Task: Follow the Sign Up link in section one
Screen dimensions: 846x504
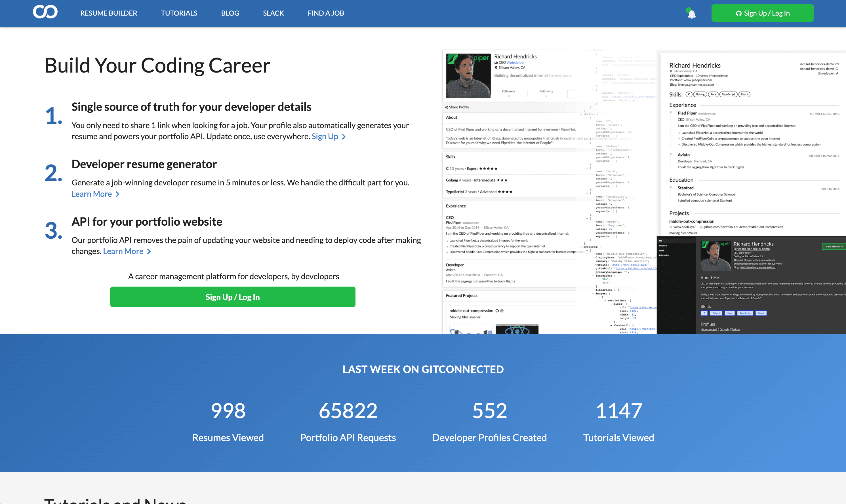Action: 325,137
